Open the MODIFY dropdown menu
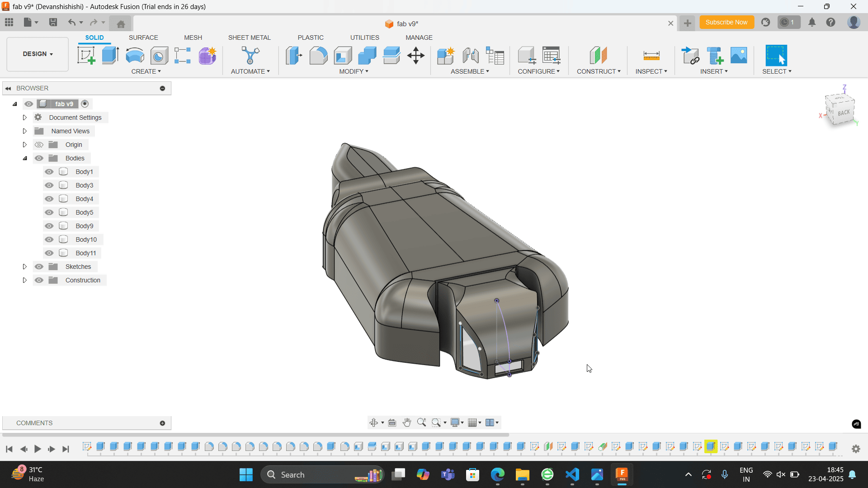868x488 pixels. 354,71
